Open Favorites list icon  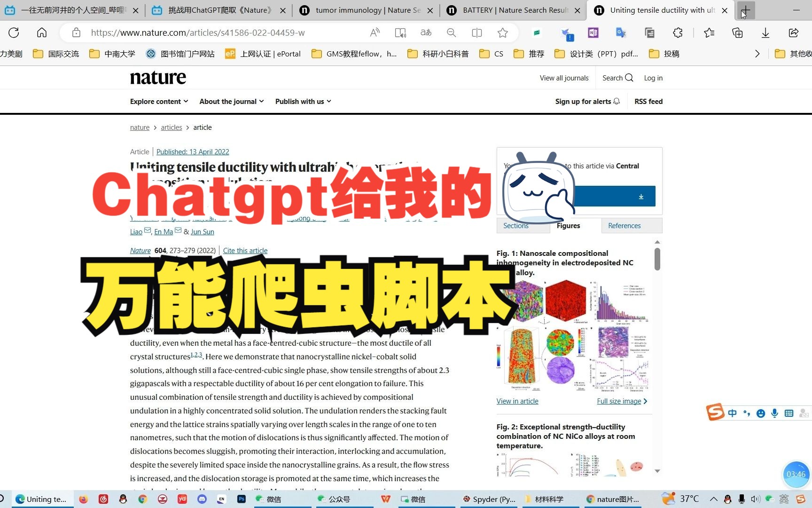[709, 32]
